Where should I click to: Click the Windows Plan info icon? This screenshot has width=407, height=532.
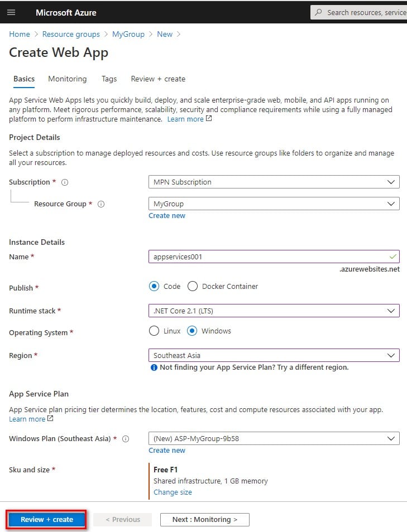coord(126,439)
